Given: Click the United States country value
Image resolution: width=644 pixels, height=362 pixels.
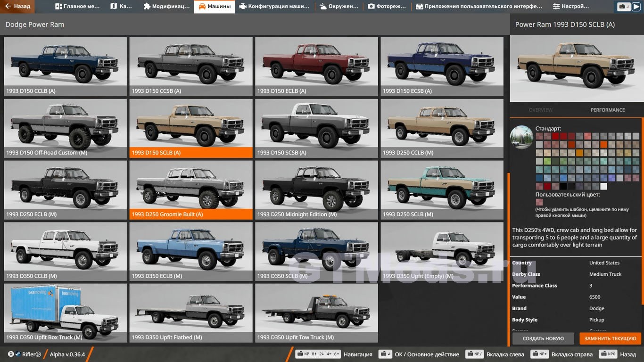Looking at the screenshot, I should tap(604, 263).
